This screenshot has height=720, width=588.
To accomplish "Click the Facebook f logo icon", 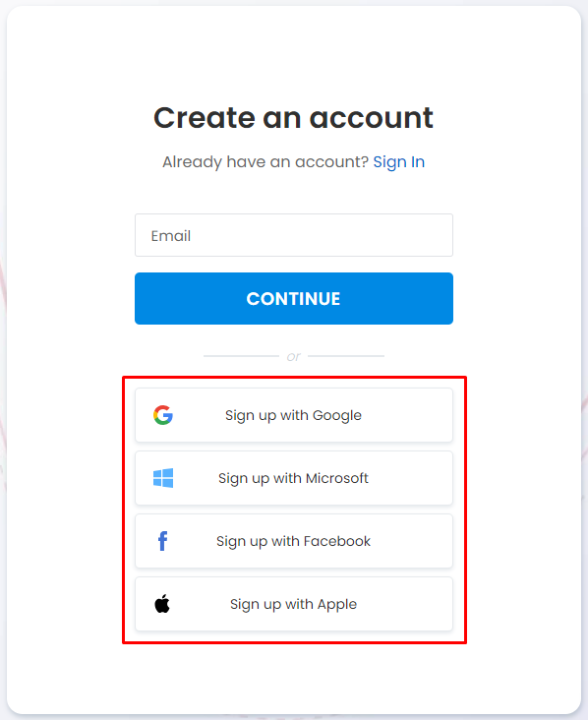I will tap(162, 541).
